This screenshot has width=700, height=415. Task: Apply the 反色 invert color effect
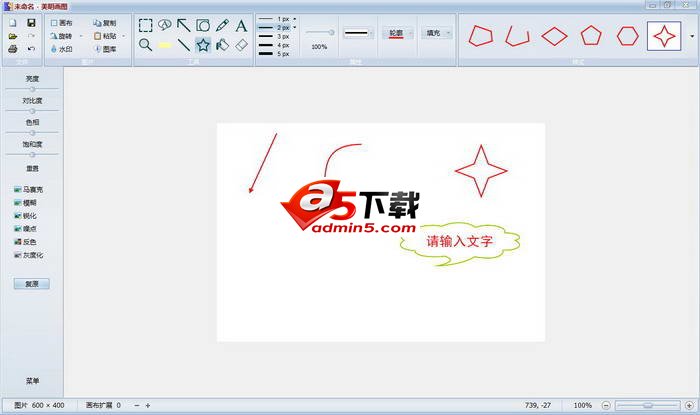coord(25,242)
